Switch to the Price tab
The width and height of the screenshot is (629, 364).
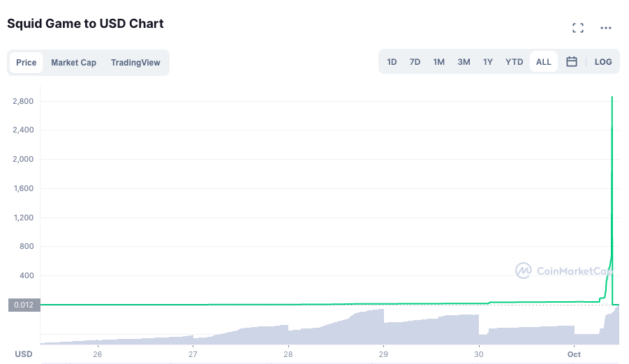click(x=26, y=63)
